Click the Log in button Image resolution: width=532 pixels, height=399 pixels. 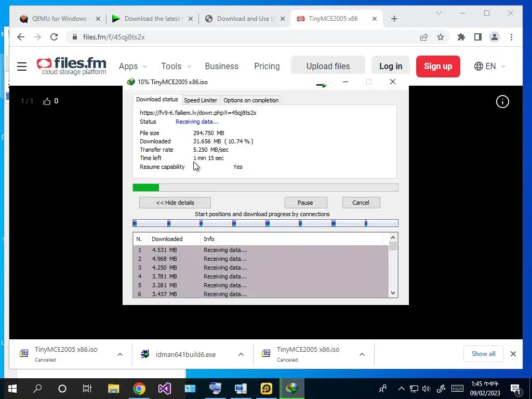(x=391, y=66)
